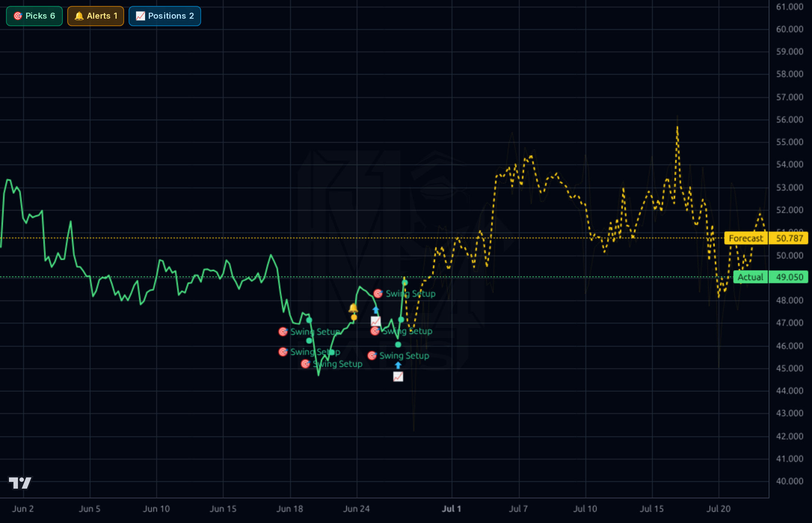Click the Jun 10 date label
The width and height of the screenshot is (812, 523).
point(156,509)
